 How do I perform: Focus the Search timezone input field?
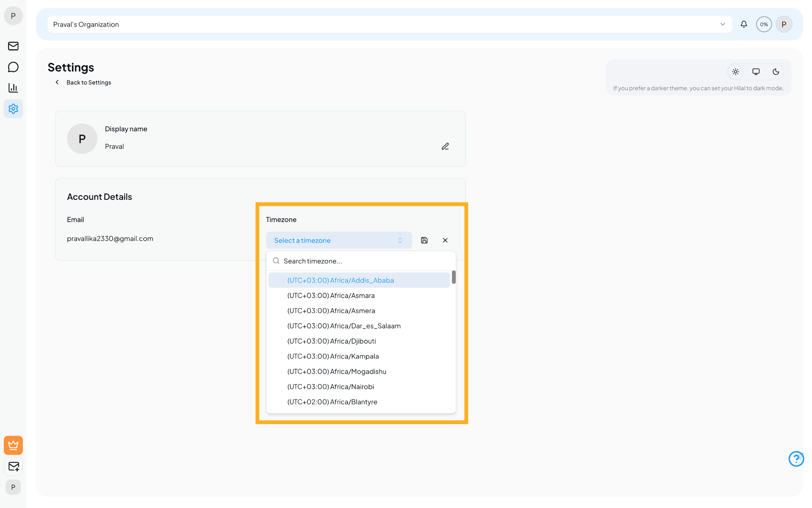point(365,261)
